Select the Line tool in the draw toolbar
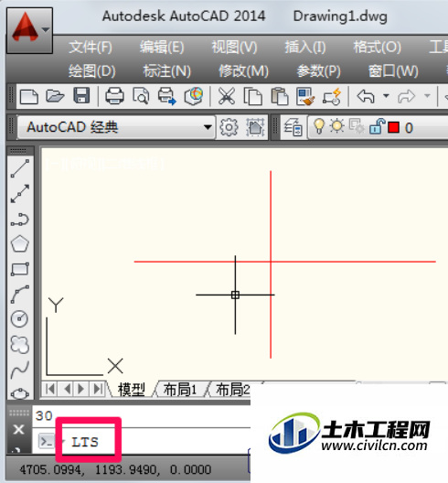 (20, 168)
